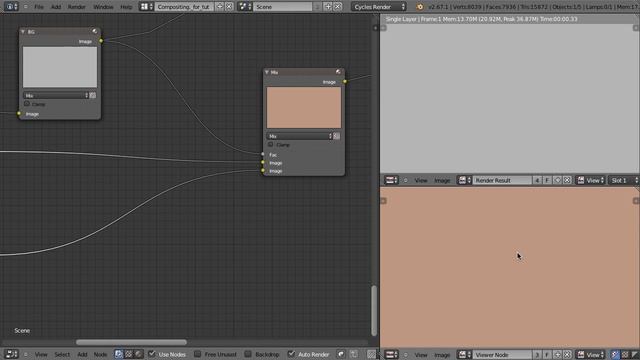Delete the current scene
Viewport: 640px width, 360px height.
pos(338,7)
